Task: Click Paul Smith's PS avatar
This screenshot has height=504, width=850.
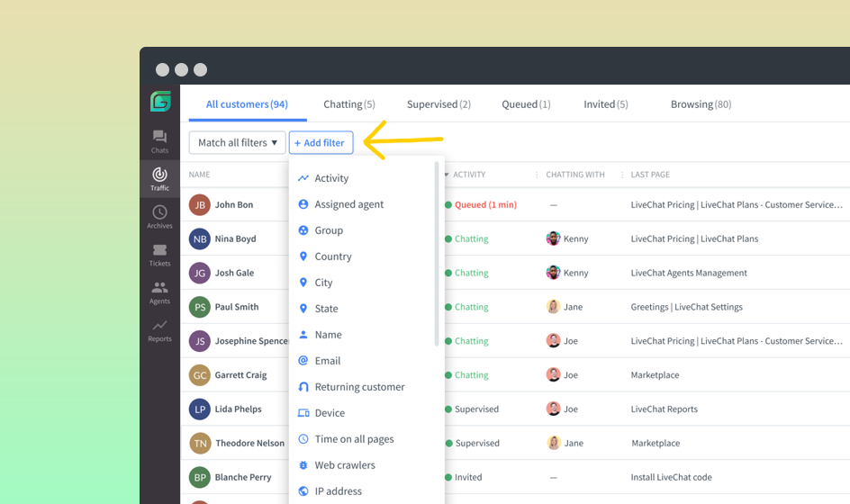Action: pos(200,307)
